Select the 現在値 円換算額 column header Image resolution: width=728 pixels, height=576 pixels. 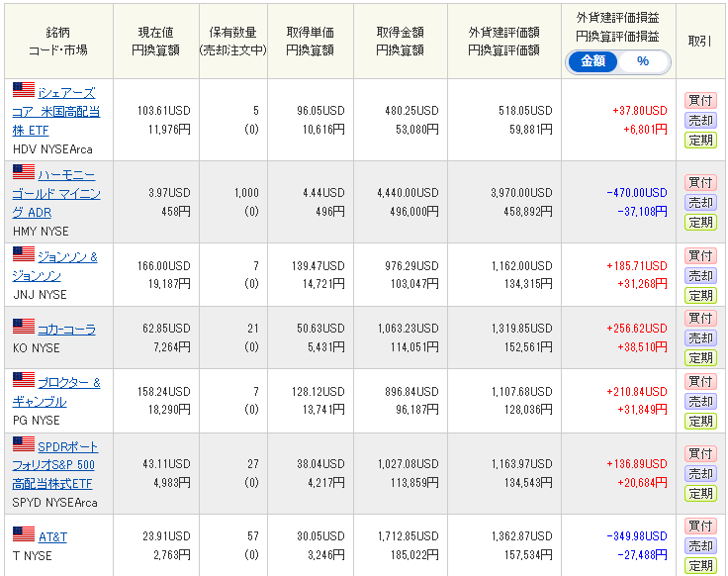(x=156, y=41)
